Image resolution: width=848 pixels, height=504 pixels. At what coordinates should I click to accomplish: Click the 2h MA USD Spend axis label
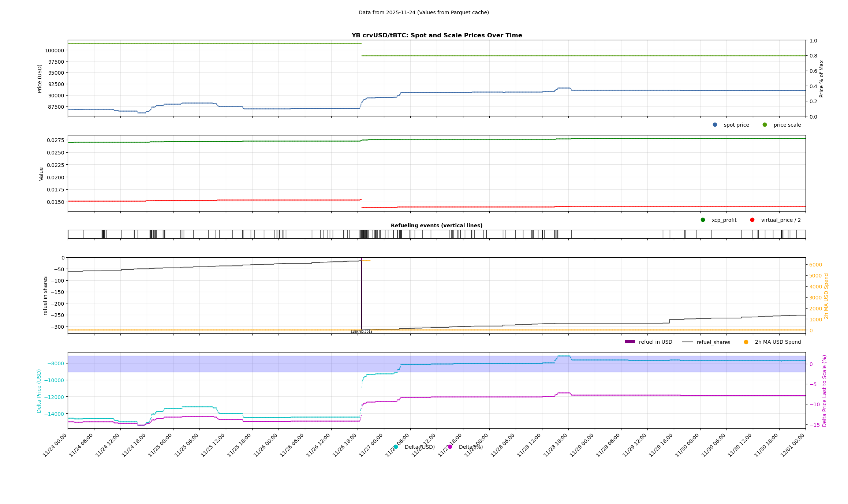[826, 296]
